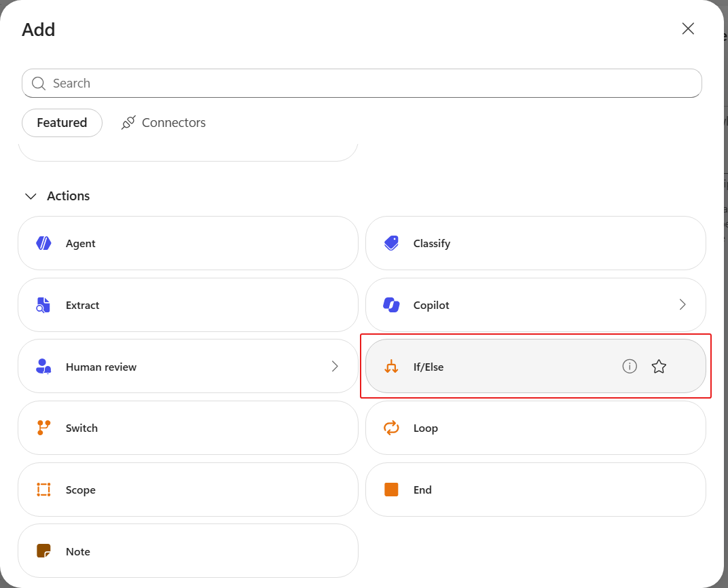Click the End orange square icon
The height and width of the screenshot is (588, 728).
(391, 490)
